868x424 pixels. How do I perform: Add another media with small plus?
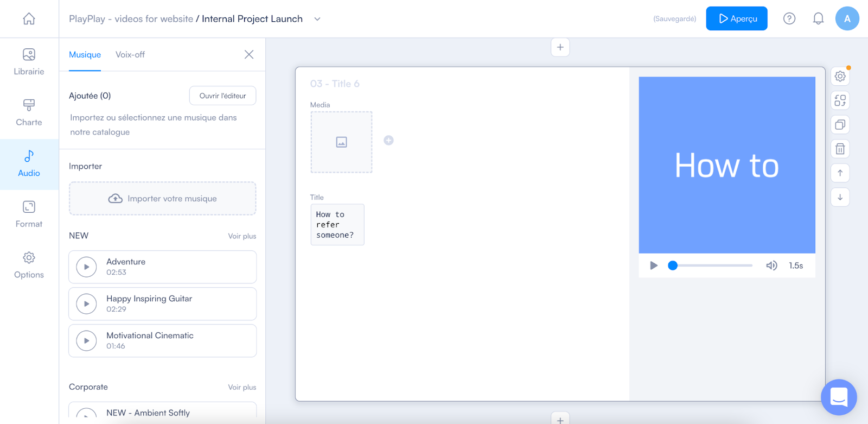388,140
